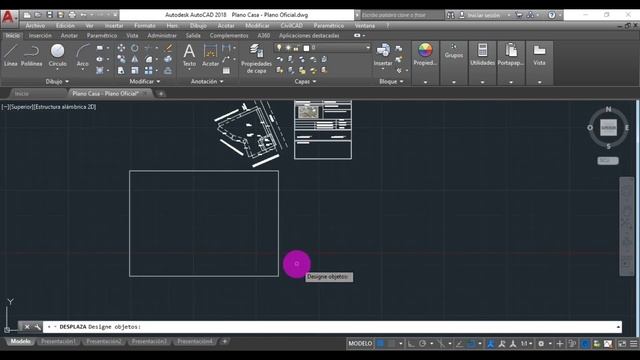Click the print icon in quick access toolbar
The height and width of the screenshot is (360, 640).
(x=72, y=15)
